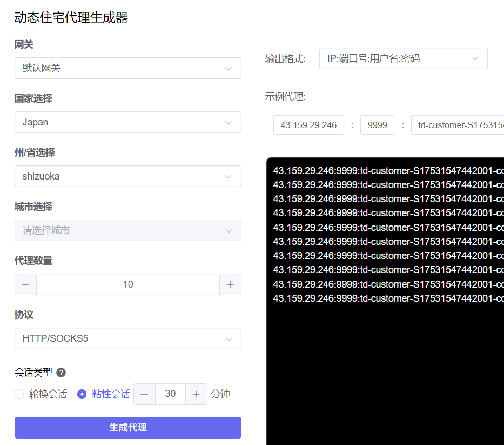
Task: Click the proxy quantity field showing 10
Action: click(128, 284)
